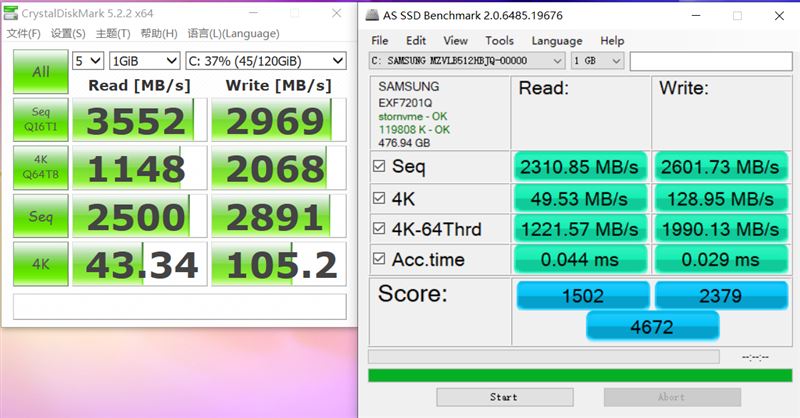Image resolution: width=800 pixels, height=418 pixels.
Task: Click the 476.94 GB capacity text
Action: click(404, 143)
